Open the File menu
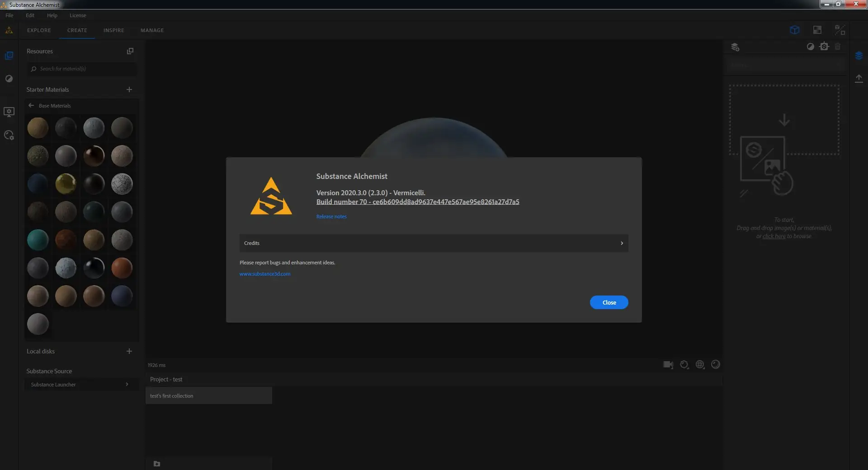868x470 pixels. click(9, 15)
